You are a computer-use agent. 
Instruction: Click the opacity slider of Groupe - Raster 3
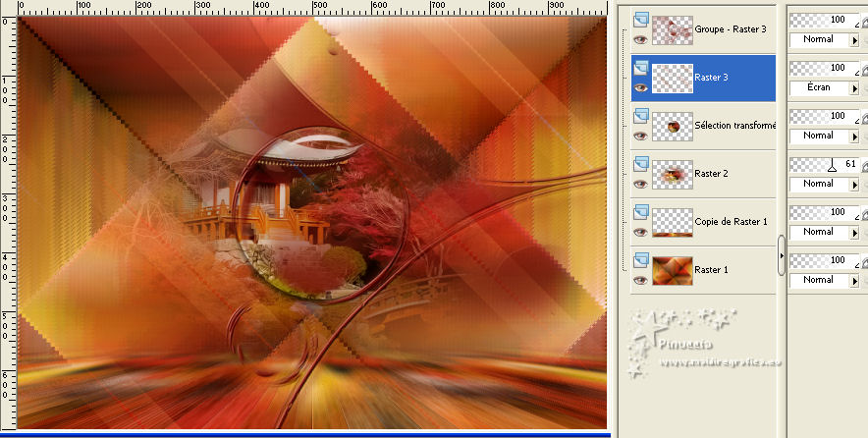click(x=824, y=21)
